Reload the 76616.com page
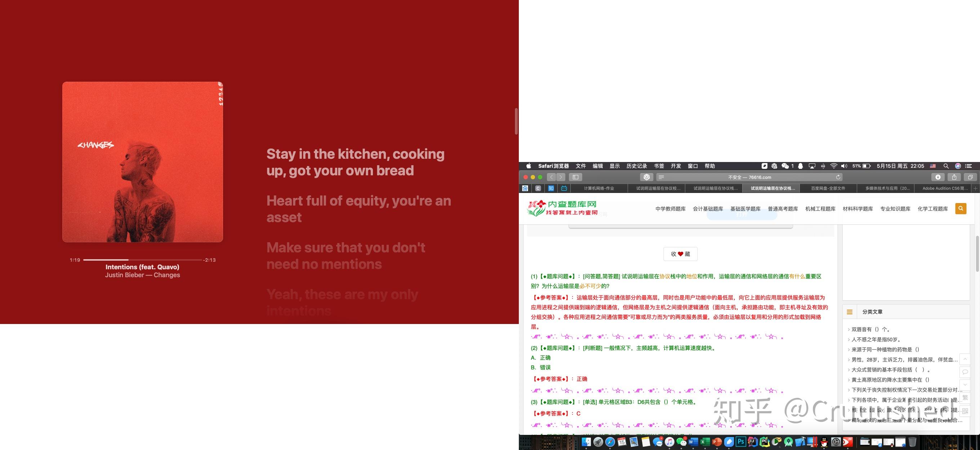 pos(838,177)
